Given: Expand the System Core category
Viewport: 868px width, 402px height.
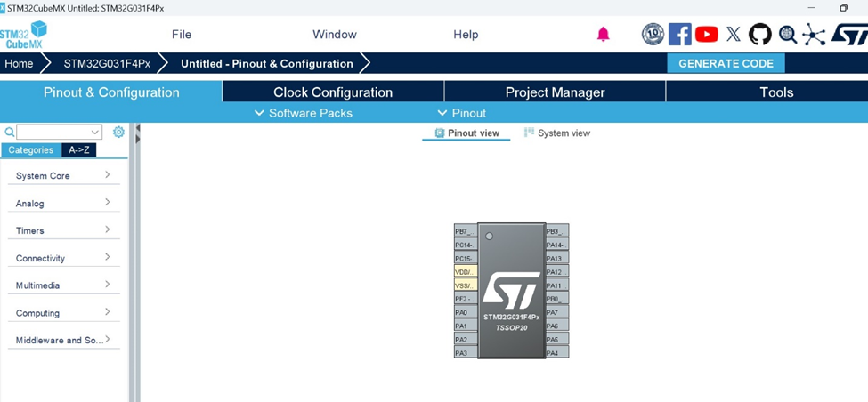Looking at the screenshot, I should click(64, 175).
